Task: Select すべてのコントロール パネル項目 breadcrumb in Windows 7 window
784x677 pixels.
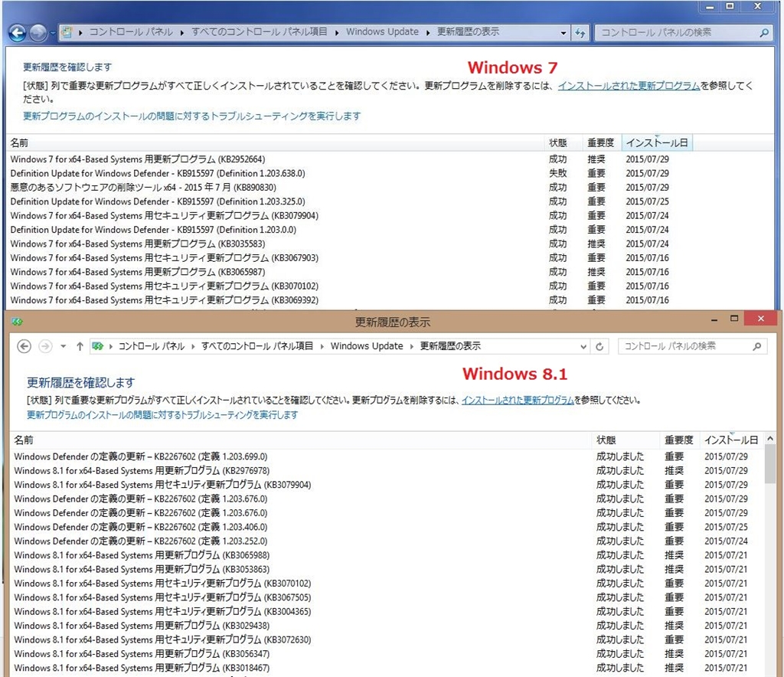Action: [260, 32]
